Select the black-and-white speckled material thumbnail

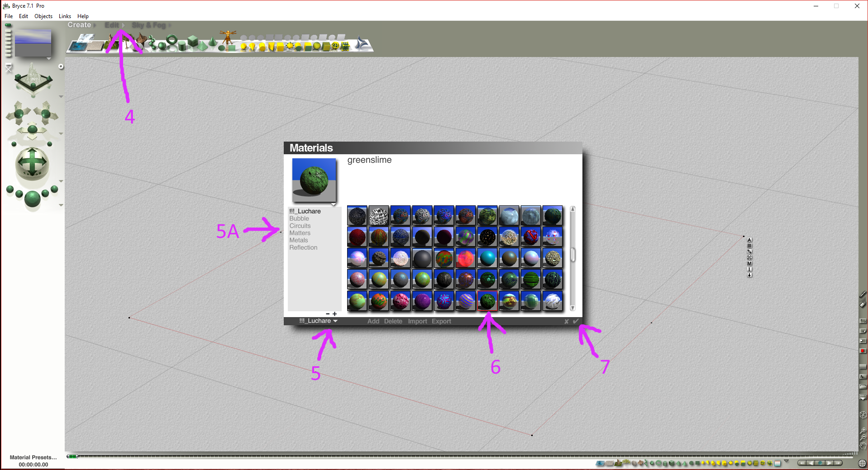click(379, 216)
